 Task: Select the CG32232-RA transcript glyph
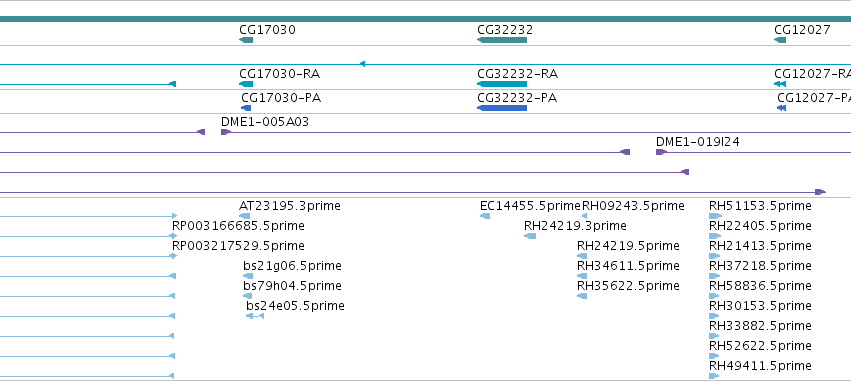[x=502, y=84]
